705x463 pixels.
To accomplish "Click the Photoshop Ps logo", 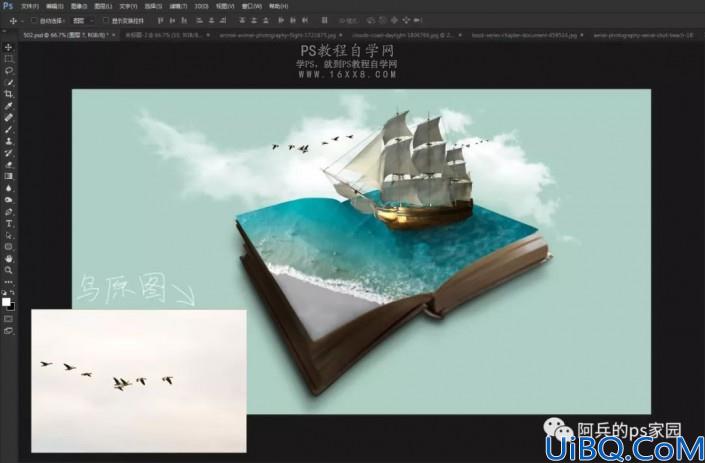I will pyautogui.click(x=8, y=6).
